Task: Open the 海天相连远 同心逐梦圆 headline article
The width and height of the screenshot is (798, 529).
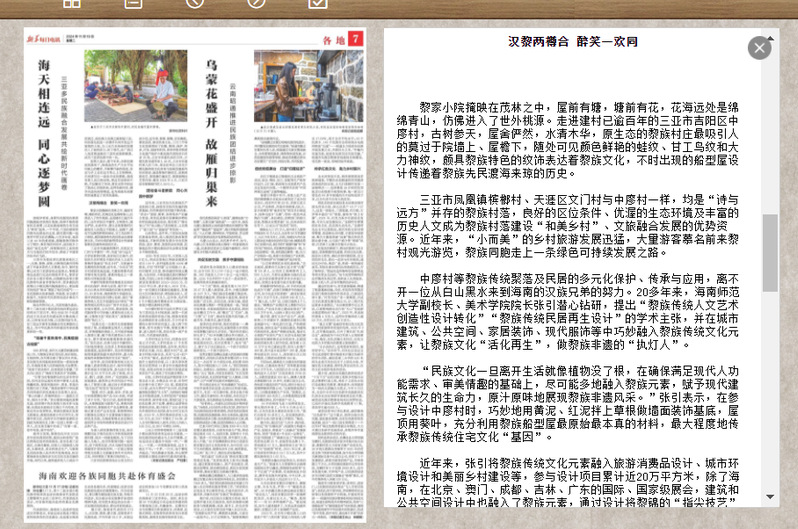Action: coord(43,130)
